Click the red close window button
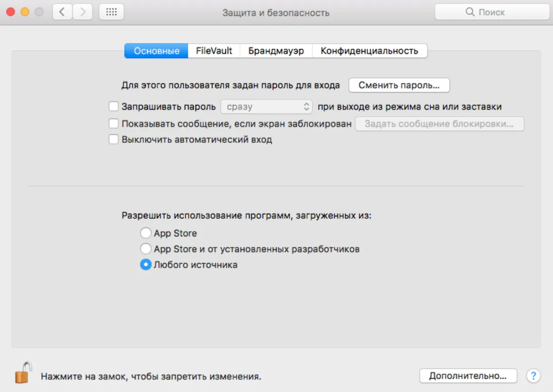This screenshot has height=392, width=553. coord(10,12)
